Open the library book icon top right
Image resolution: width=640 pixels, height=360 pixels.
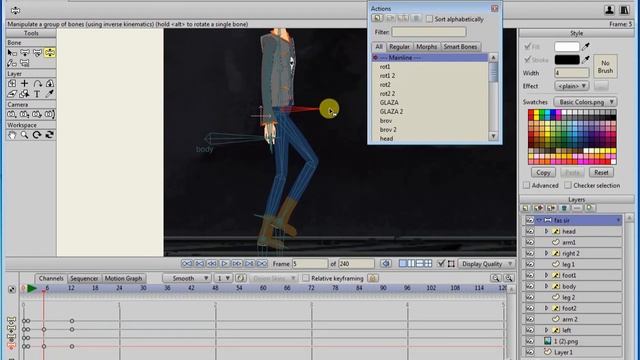coord(624,10)
